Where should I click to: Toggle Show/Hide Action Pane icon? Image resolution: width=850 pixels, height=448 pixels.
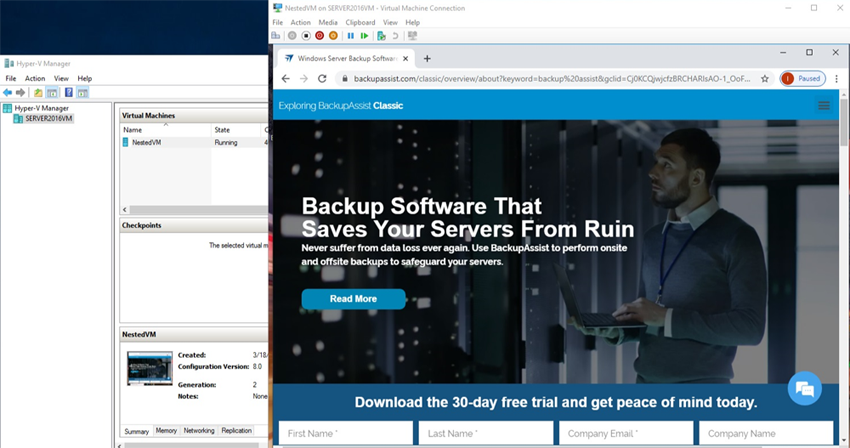tap(82, 93)
